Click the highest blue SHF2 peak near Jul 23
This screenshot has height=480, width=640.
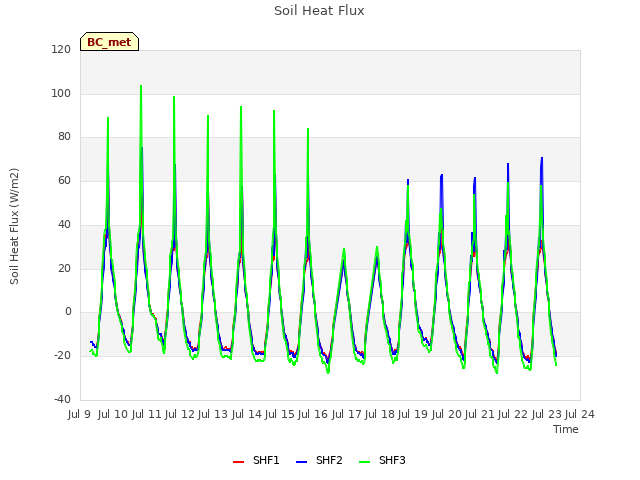coord(542,158)
